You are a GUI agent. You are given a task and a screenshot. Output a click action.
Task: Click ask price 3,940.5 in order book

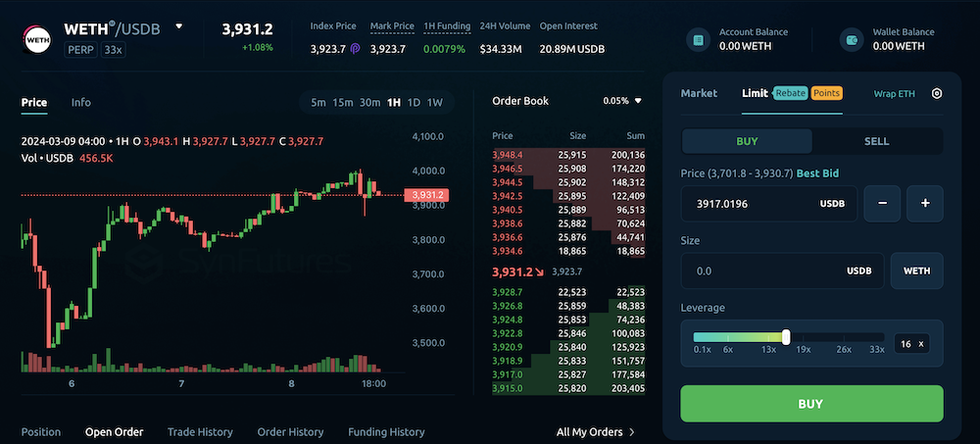(x=508, y=210)
